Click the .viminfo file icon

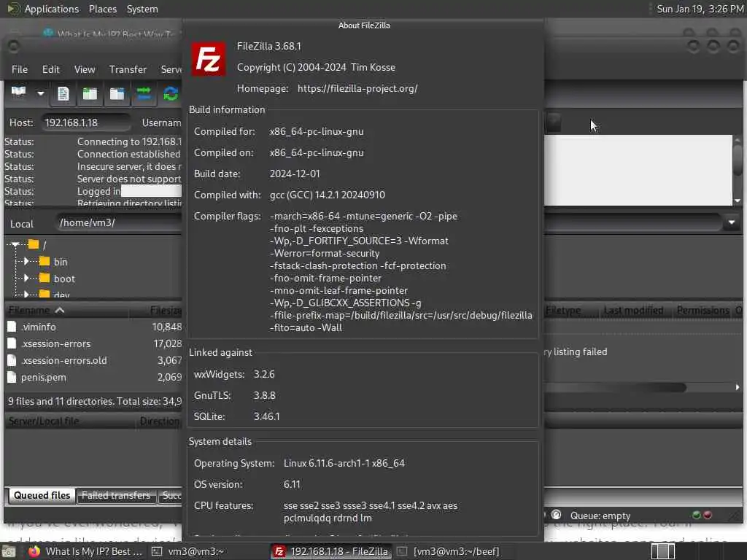[x=12, y=327]
